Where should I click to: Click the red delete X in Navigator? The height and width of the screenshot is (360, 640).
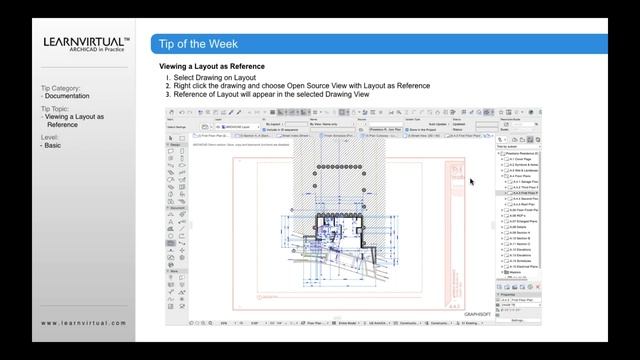coord(538,287)
